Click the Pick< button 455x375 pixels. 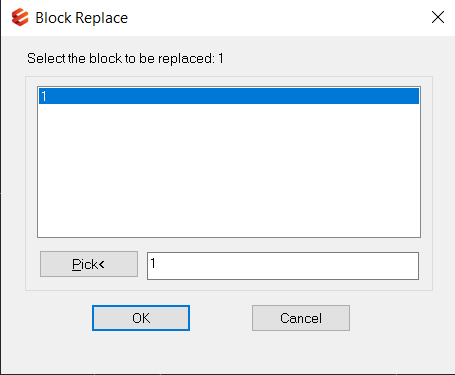point(89,264)
